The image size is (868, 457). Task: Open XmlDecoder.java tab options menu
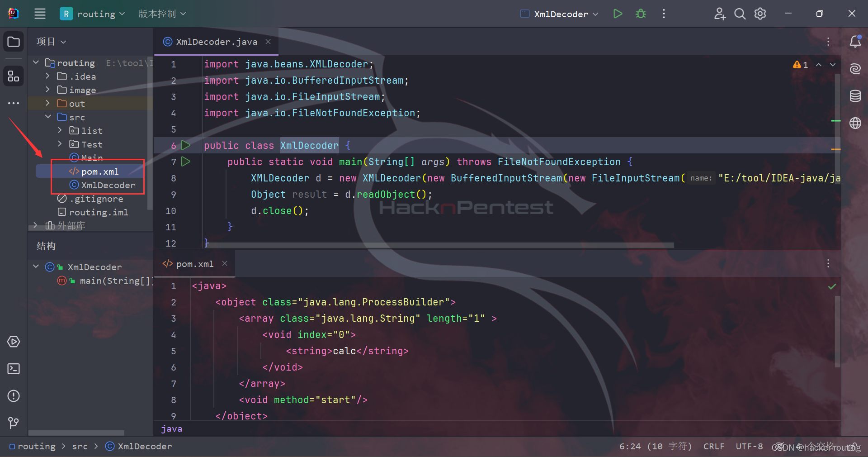[x=828, y=42]
